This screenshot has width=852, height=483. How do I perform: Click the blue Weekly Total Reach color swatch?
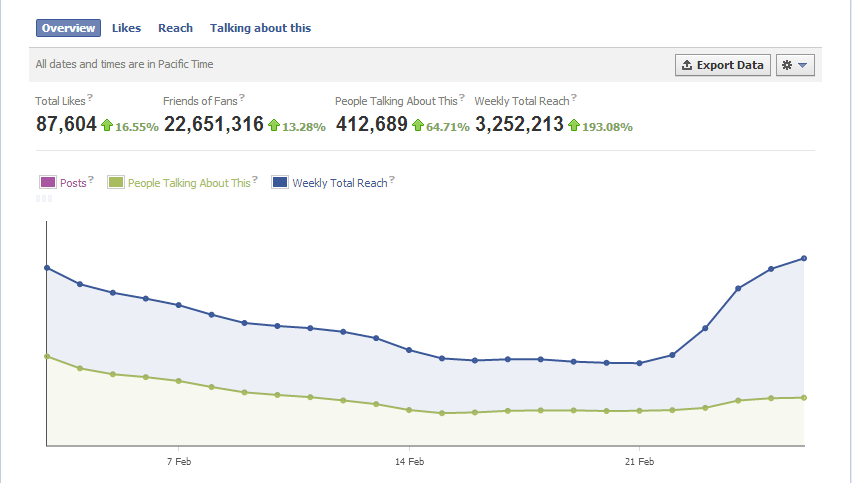280,183
